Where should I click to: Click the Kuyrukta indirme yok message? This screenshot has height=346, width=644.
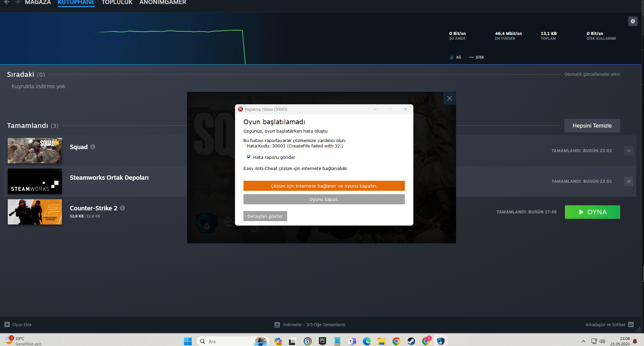[38, 86]
